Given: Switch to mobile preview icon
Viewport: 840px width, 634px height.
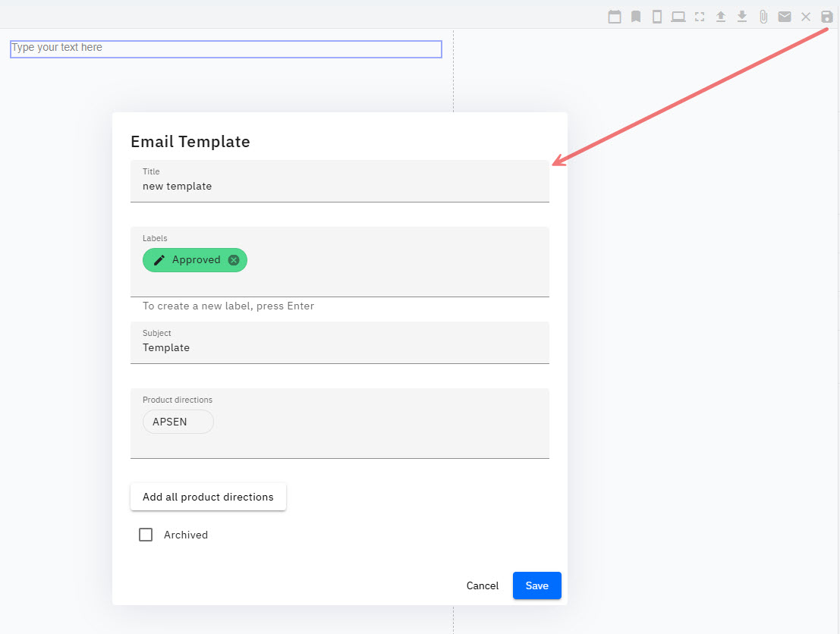Looking at the screenshot, I should click(x=656, y=16).
